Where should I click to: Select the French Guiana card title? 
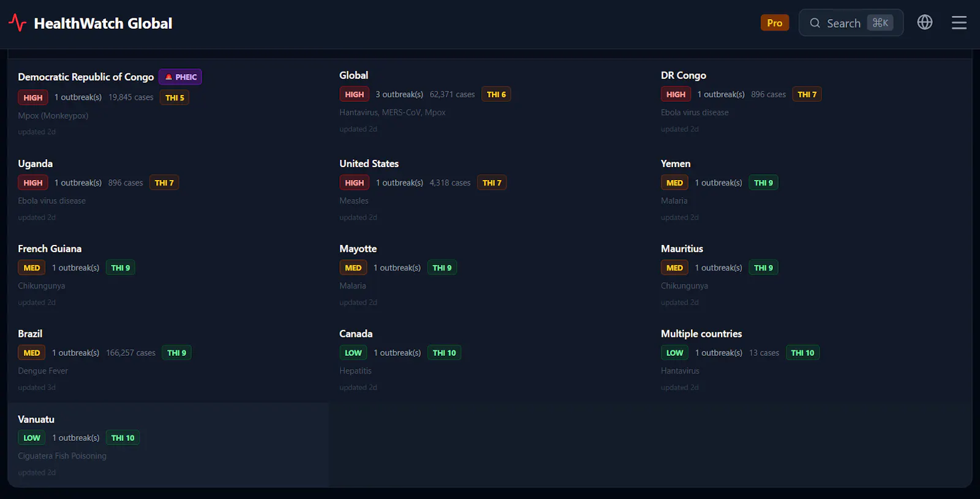pos(50,249)
